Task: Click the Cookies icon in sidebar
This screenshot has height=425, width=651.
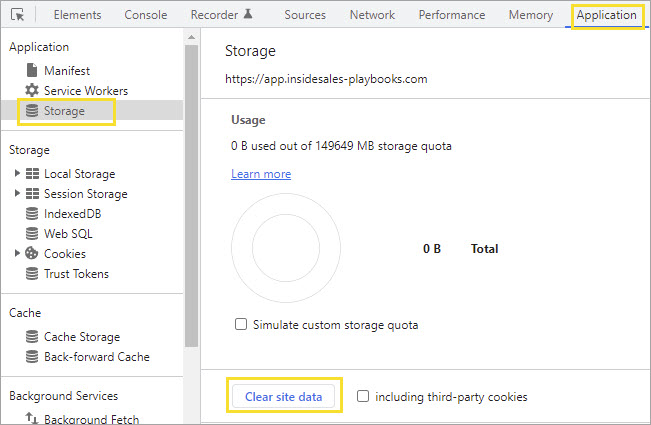Action: (32, 254)
